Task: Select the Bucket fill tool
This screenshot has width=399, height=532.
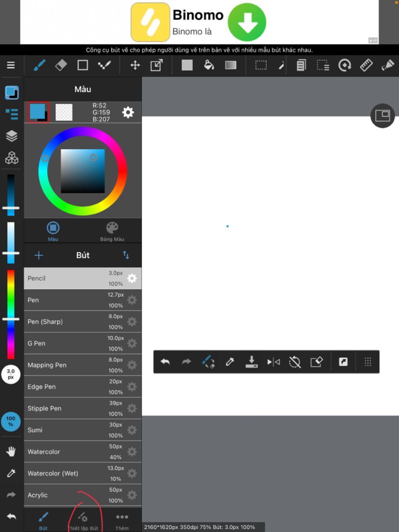Action: [209, 65]
